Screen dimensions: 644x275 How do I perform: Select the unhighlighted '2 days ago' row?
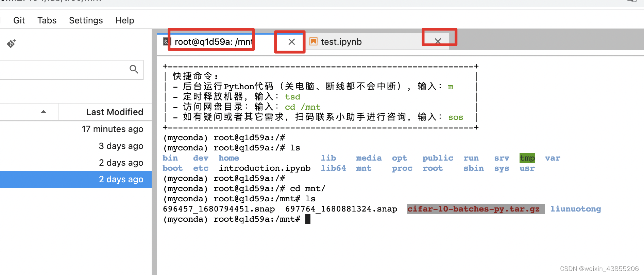[x=76, y=163]
